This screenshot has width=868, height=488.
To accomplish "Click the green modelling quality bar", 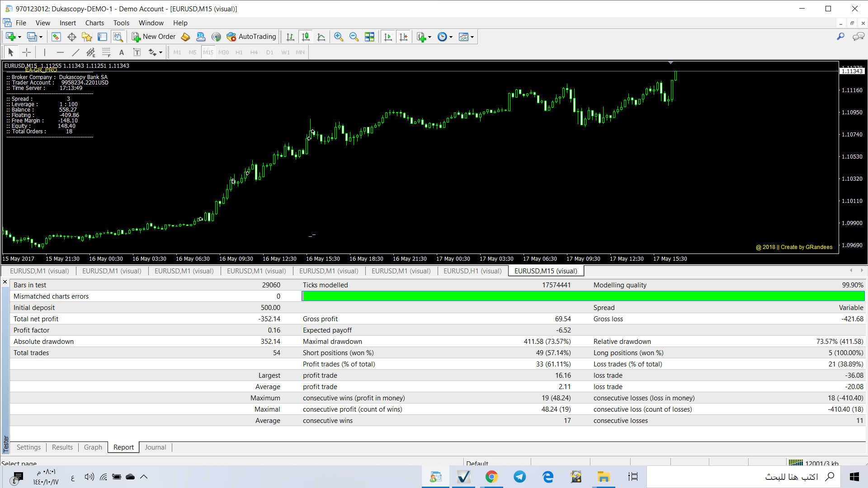I will coord(583,296).
